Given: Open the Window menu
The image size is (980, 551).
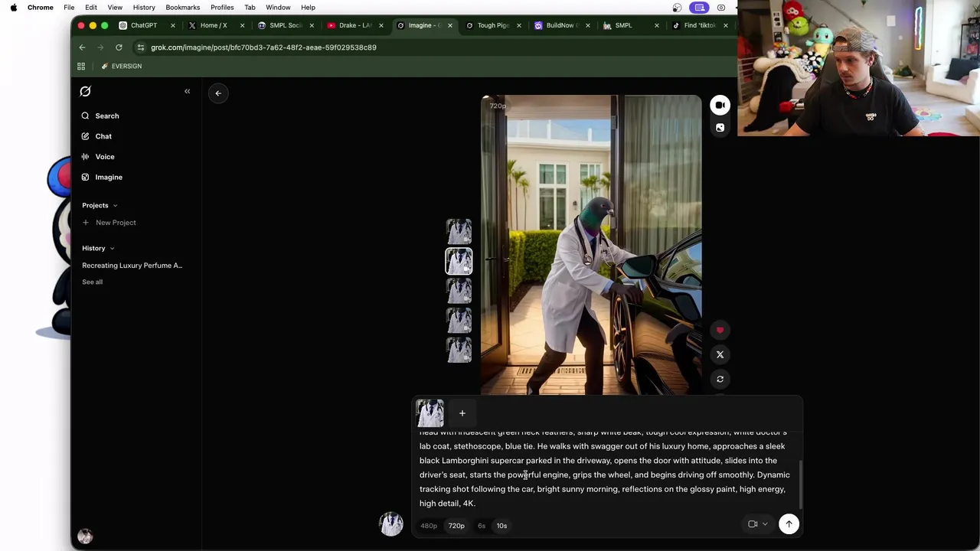Looking at the screenshot, I should click(278, 8).
